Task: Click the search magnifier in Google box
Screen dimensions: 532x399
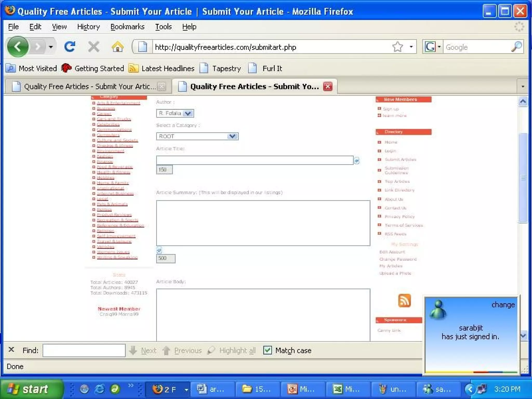Action: pos(516,47)
